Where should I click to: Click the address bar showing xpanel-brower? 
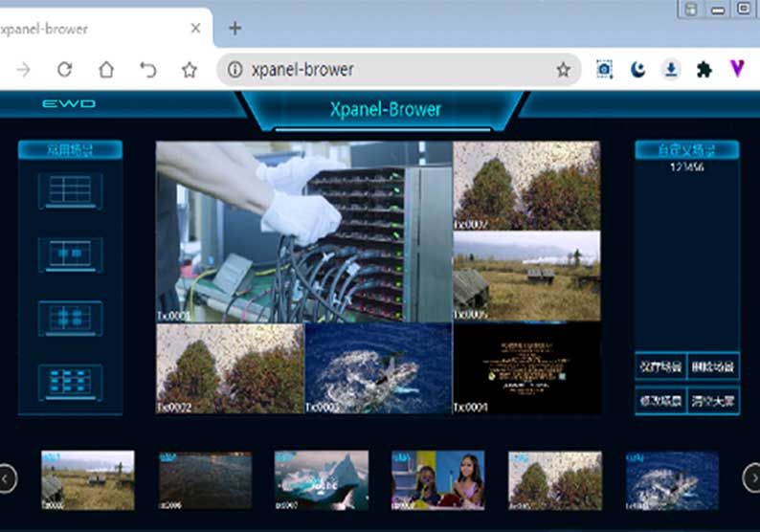398,70
